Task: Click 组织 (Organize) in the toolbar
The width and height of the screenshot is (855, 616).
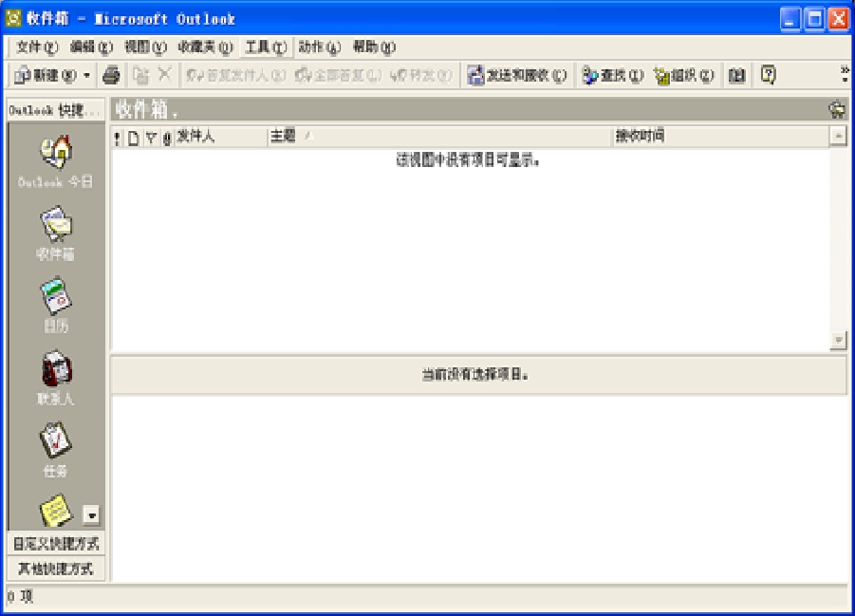Action: (x=684, y=75)
